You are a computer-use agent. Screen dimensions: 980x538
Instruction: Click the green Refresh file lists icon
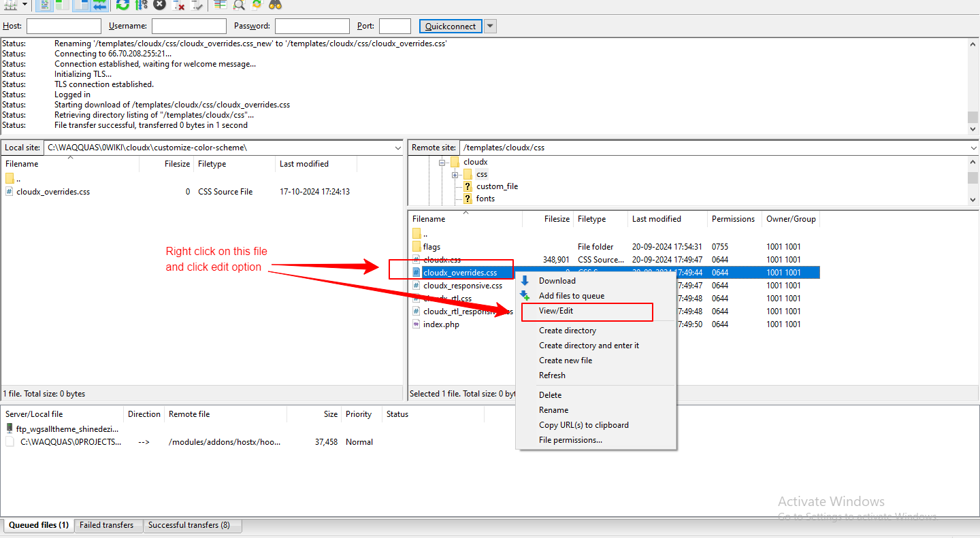tap(122, 5)
